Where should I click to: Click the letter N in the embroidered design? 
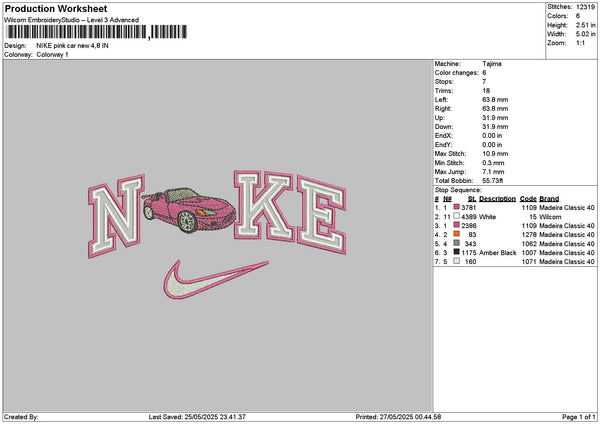point(116,216)
